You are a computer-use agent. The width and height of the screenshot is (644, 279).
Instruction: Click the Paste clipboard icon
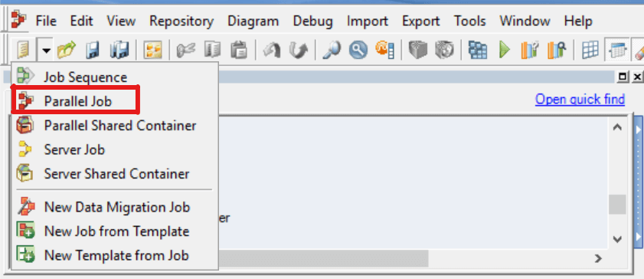tap(239, 51)
